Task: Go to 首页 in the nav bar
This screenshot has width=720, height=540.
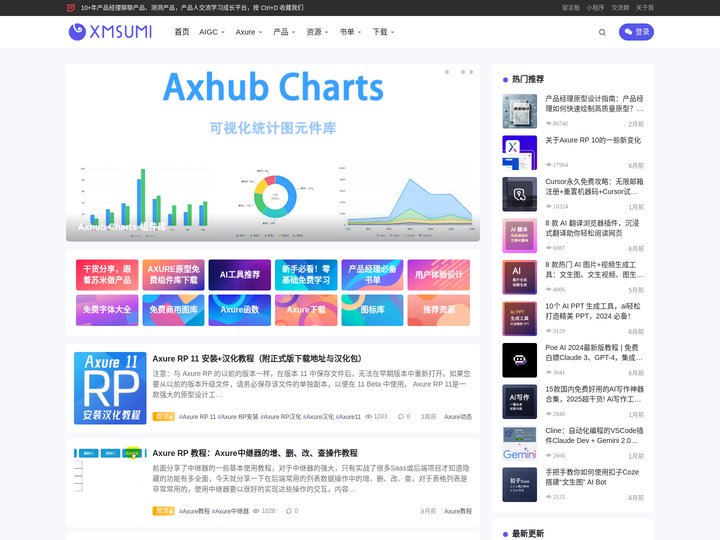Action: [181, 32]
